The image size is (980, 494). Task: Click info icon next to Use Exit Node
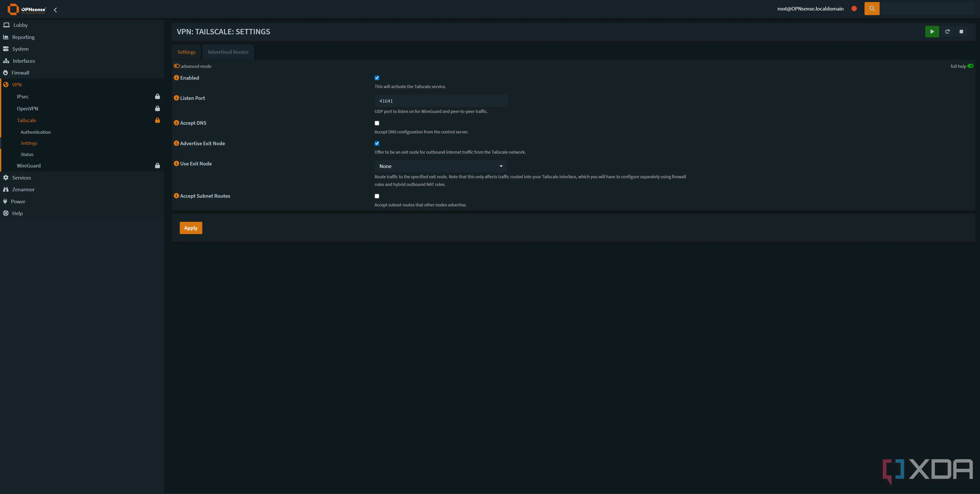pyautogui.click(x=176, y=163)
